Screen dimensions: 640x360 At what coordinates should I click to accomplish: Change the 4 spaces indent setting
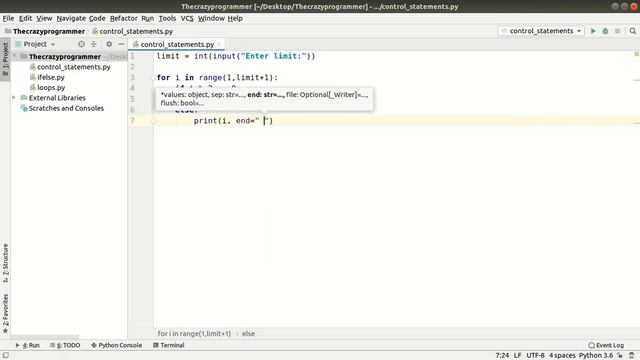click(x=562, y=356)
